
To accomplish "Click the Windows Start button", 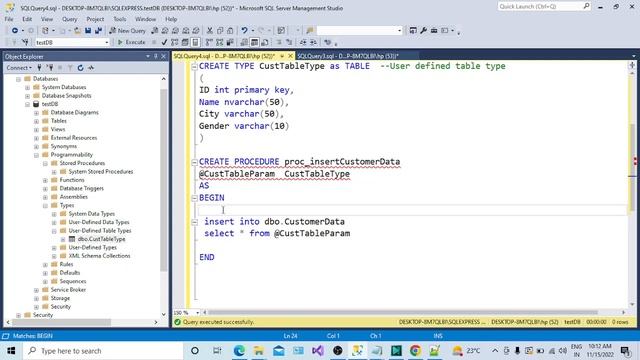I will 11,351.
